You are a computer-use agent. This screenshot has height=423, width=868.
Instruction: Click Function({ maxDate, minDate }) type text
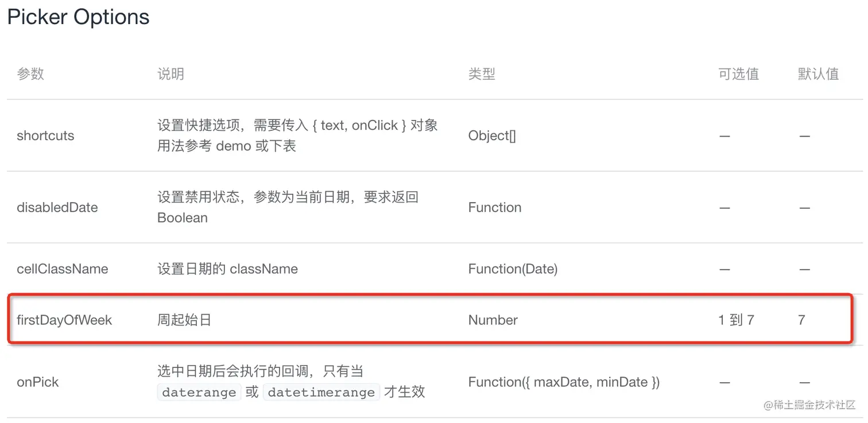(x=564, y=382)
